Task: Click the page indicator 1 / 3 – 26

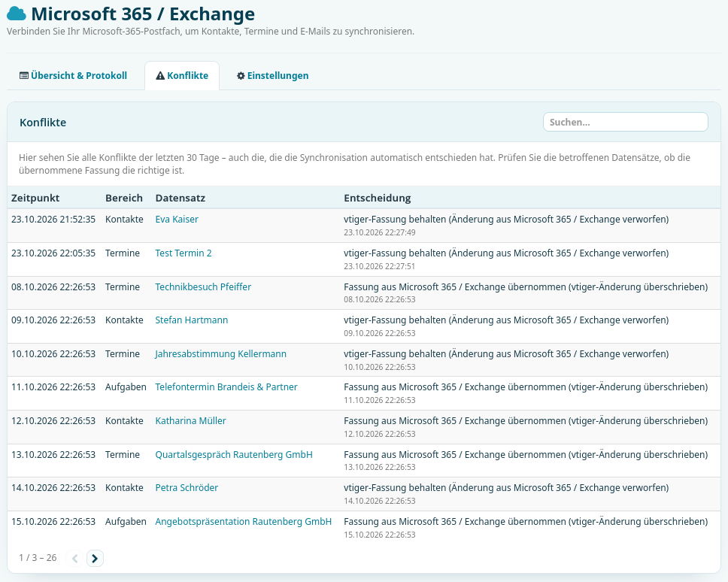Action: (x=38, y=557)
